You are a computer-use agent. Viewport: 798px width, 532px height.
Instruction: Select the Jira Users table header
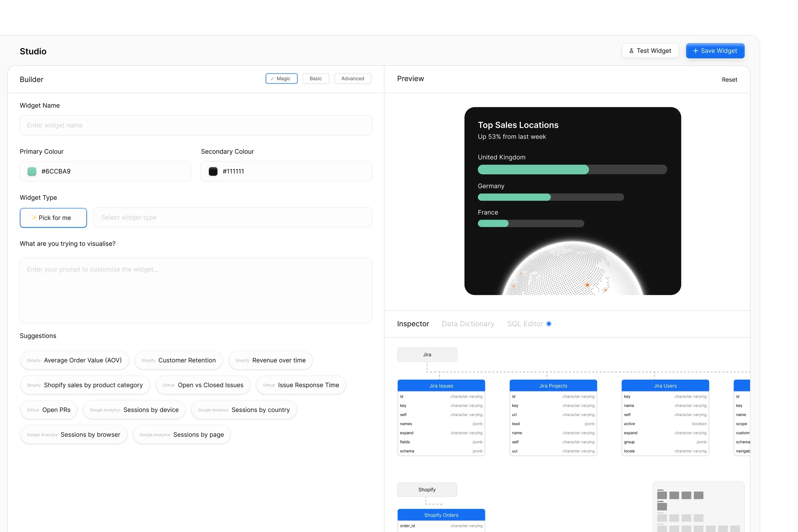(665, 386)
